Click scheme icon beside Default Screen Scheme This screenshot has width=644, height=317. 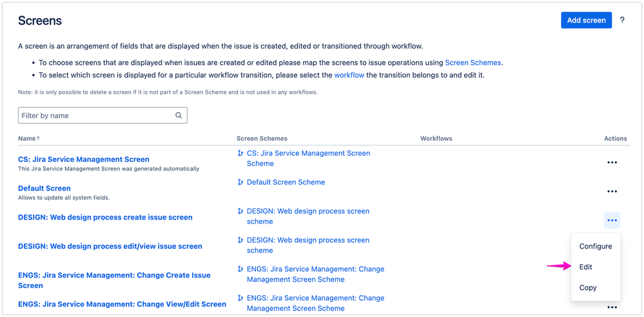pyautogui.click(x=240, y=182)
